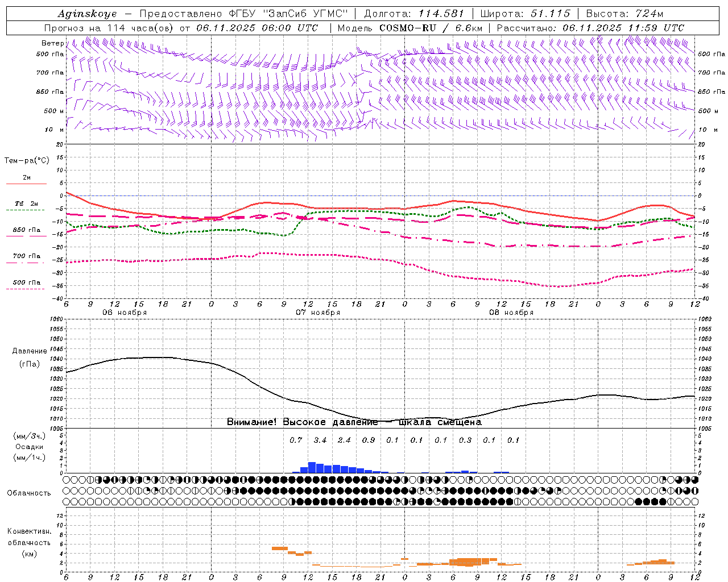
Task: Click the Рассчитано: 06.11.2025 11:59 UTC timestamp
Action: coord(590,28)
